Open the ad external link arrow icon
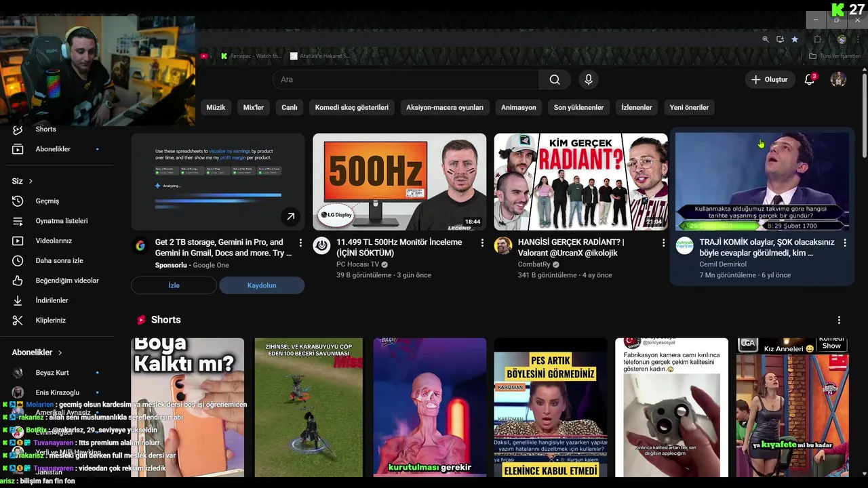868x488 pixels. (290, 217)
